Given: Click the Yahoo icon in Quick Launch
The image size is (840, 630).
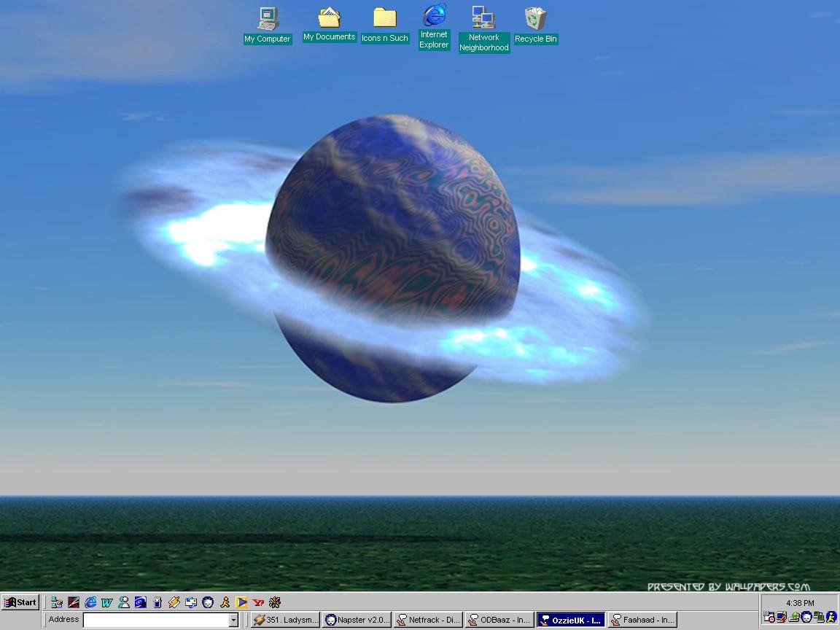Looking at the screenshot, I should pos(257,602).
